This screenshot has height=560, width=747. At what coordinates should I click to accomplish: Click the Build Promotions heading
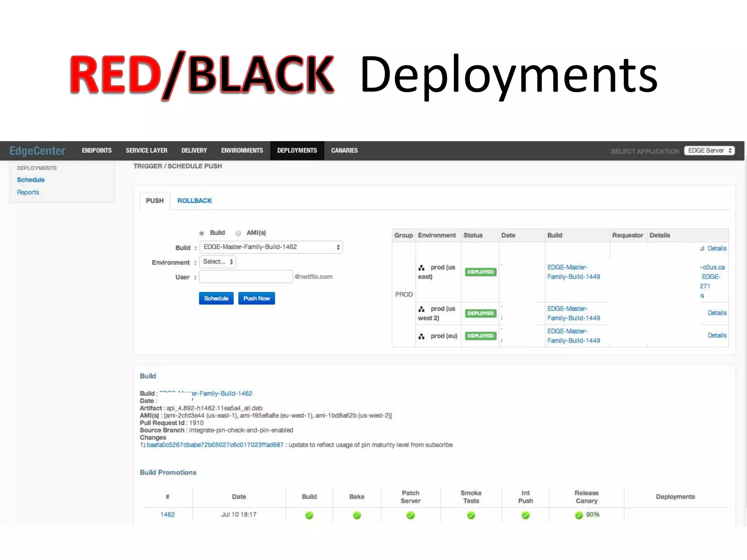pos(168,472)
